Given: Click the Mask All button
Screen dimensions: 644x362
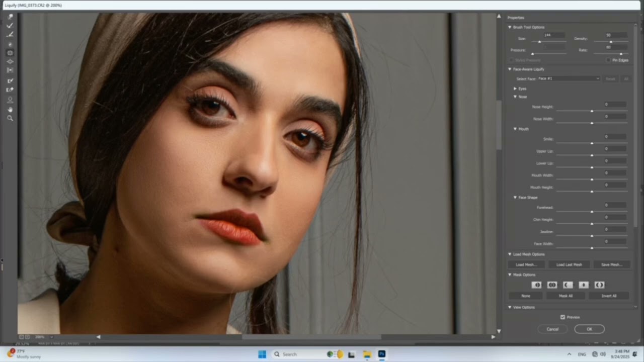Looking at the screenshot, I should [566, 296].
